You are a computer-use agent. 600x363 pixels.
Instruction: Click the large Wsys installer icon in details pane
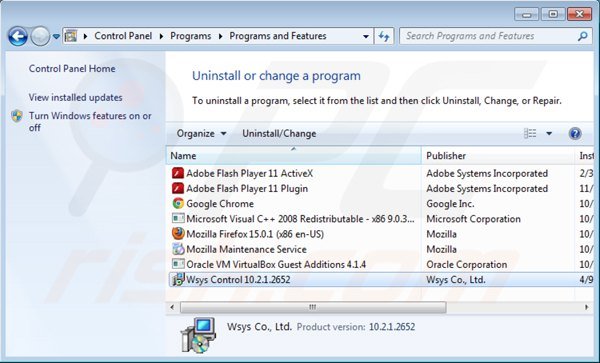point(198,335)
